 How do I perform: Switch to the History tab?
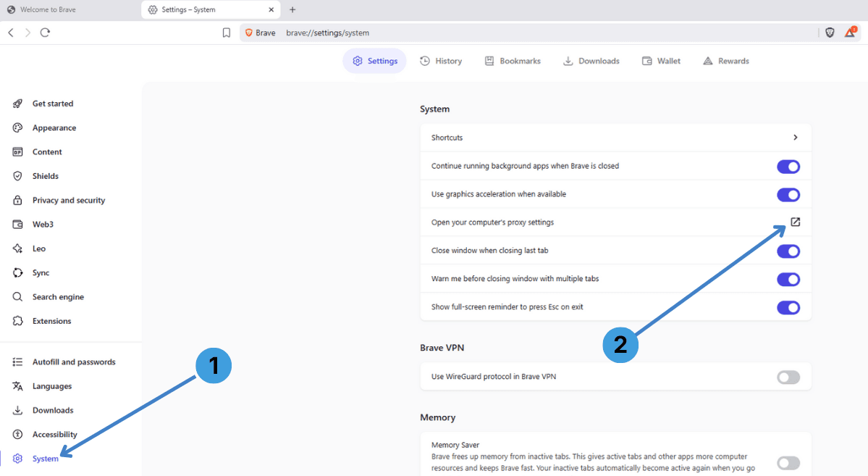[x=441, y=61]
